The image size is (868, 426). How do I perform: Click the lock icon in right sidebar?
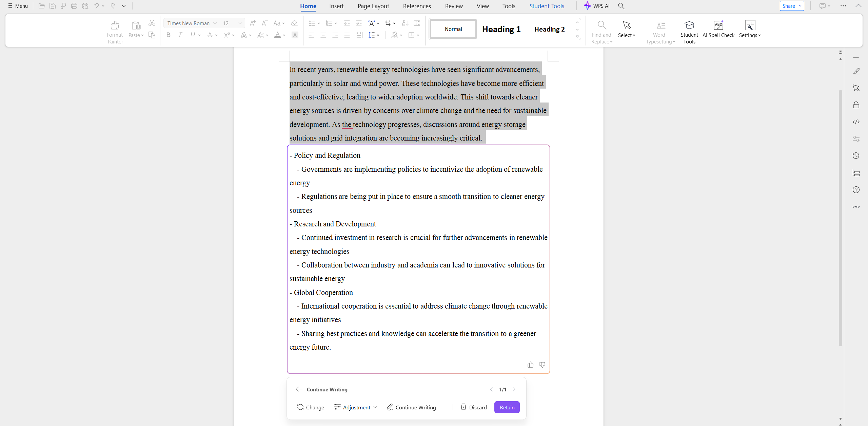coord(856,105)
